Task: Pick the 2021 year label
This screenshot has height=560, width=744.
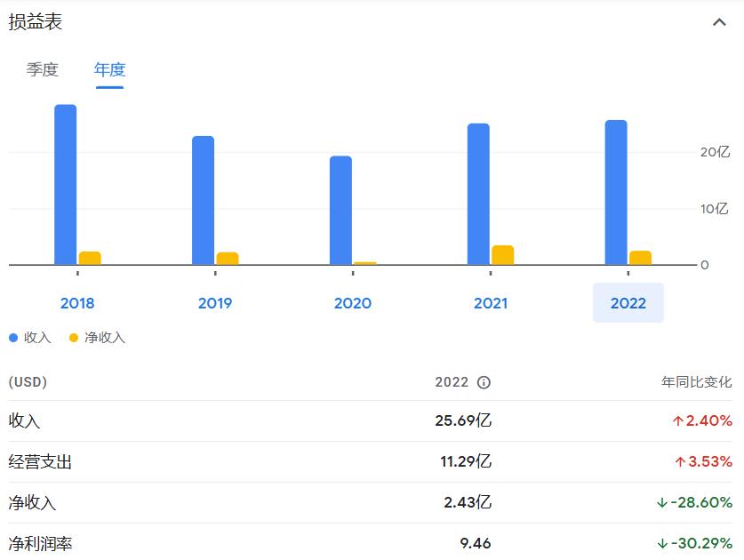Action: pos(491,303)
